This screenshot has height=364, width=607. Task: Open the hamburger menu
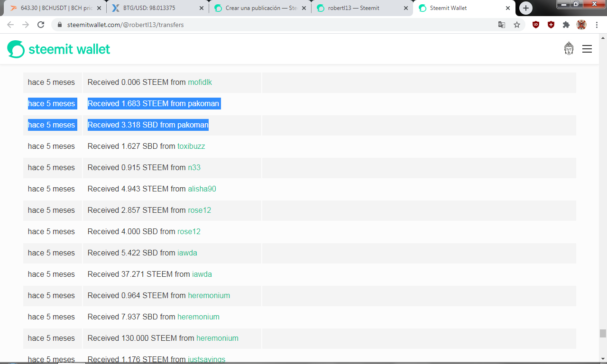click(587, 49)
